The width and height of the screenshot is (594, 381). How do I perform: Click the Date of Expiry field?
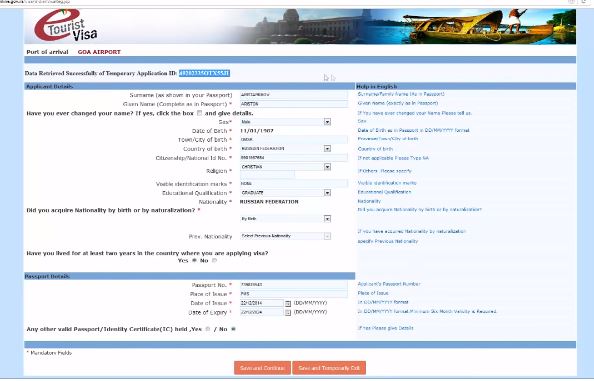(261, 312)
